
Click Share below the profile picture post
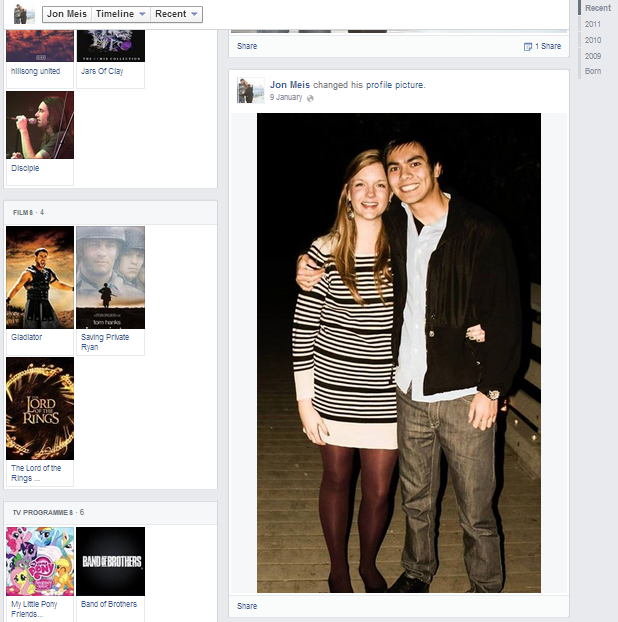pos(247,606)
